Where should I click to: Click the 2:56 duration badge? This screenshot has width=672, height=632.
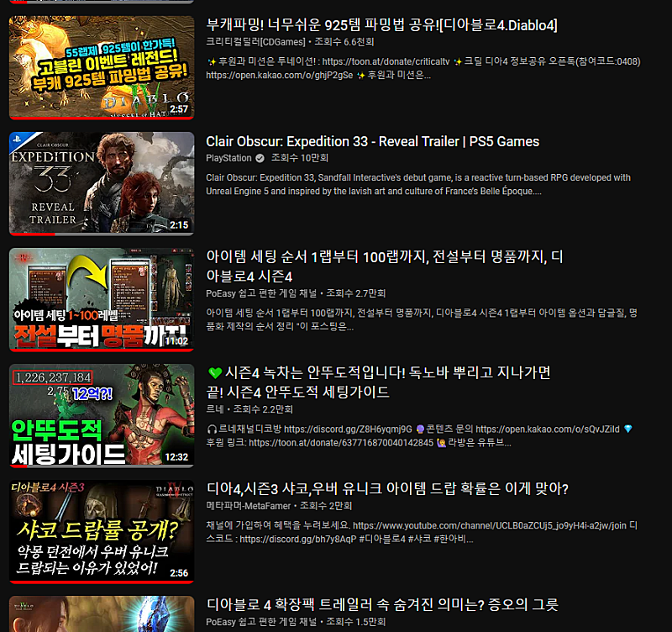click(179, 573)
